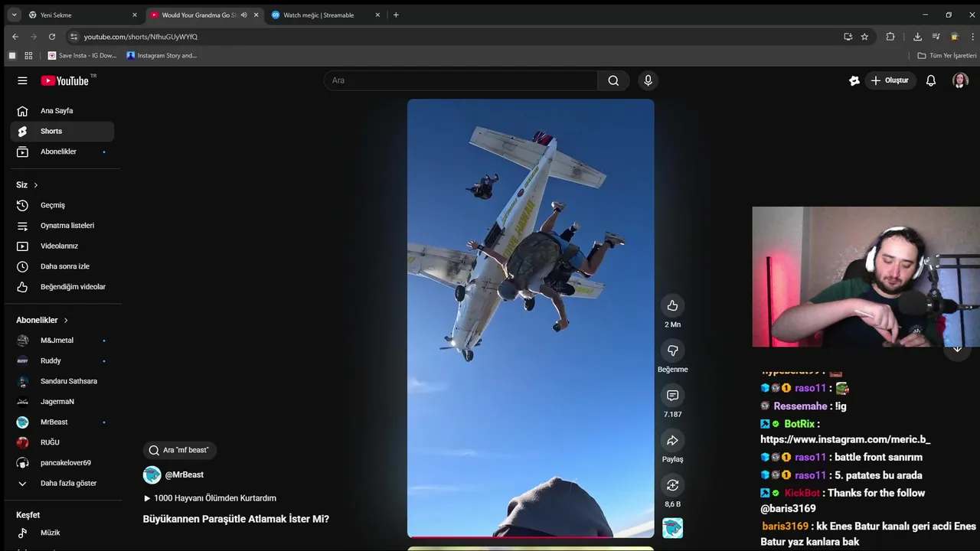
Task: Open the notifications bell
Action: (x=931, y=80)
